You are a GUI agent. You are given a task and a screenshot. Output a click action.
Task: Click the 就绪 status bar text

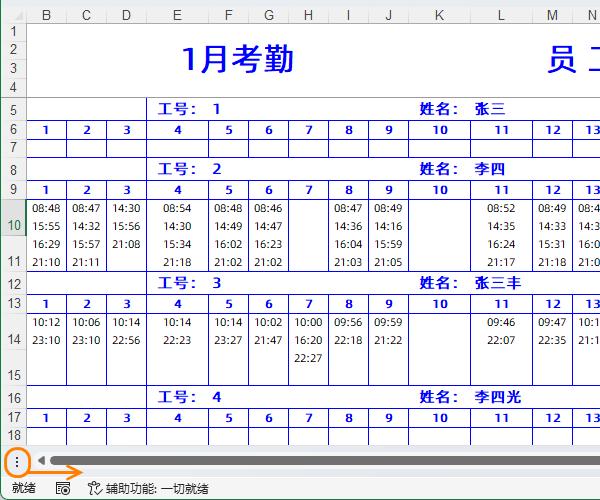24,489
